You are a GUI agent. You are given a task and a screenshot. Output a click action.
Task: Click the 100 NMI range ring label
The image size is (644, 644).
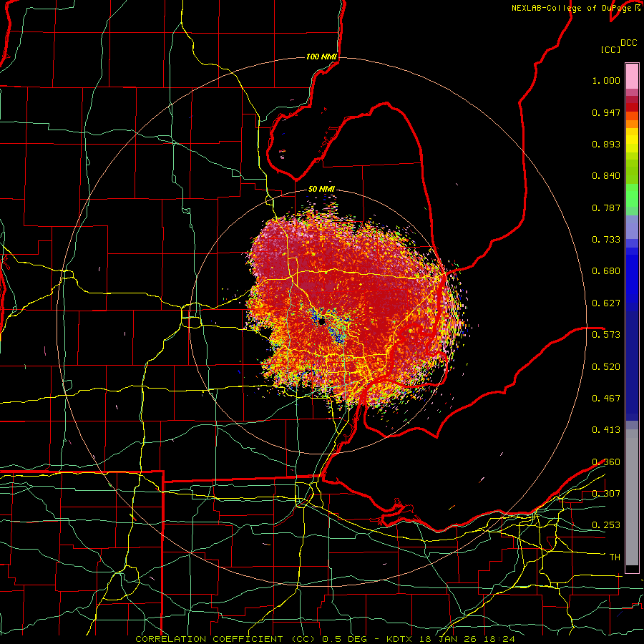click(321, 57)
